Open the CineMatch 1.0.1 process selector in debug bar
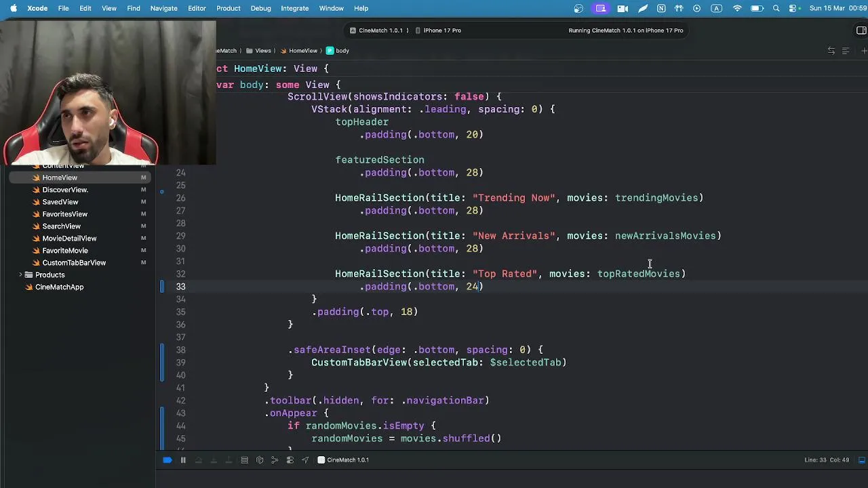The height and width of the screenshot is (488, 868). click(344, 460)
